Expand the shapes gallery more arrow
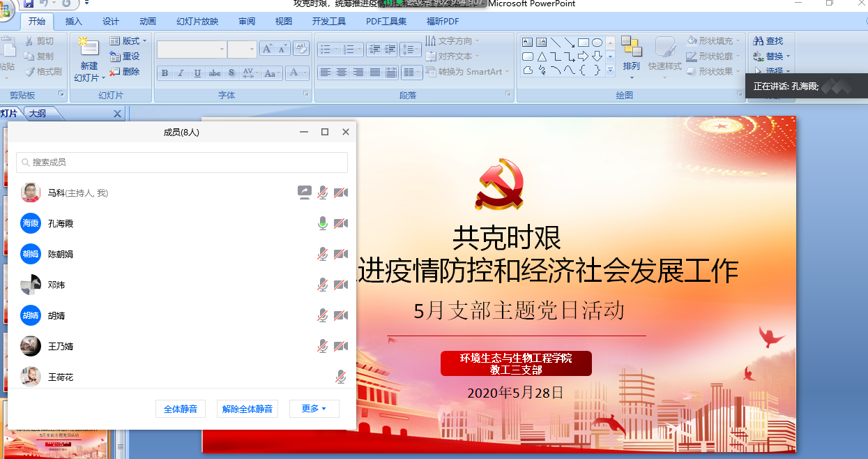 pos(610,70)
